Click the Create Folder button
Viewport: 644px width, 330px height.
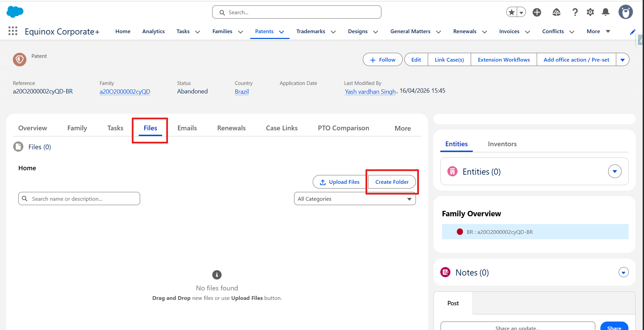[392, 182]
